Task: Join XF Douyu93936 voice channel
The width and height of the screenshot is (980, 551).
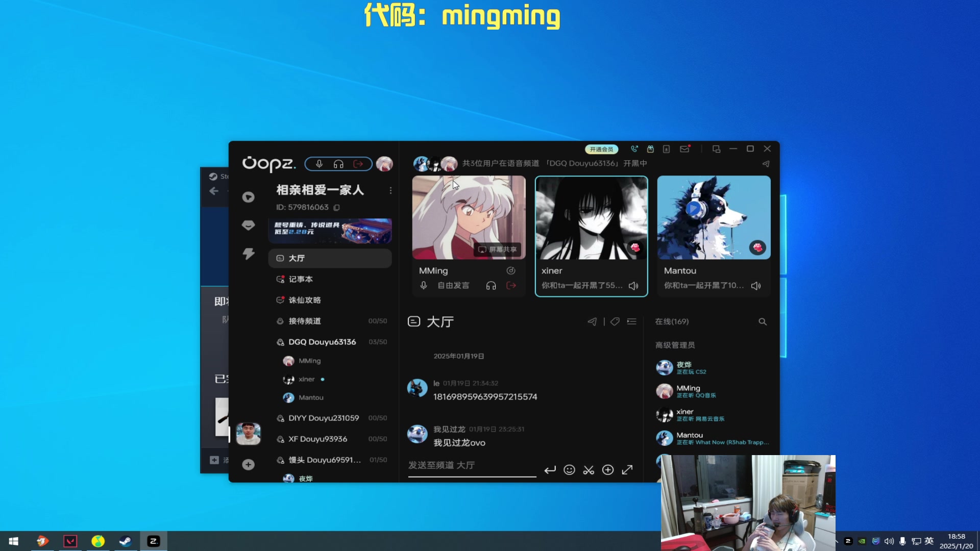Action: point(330,439)
